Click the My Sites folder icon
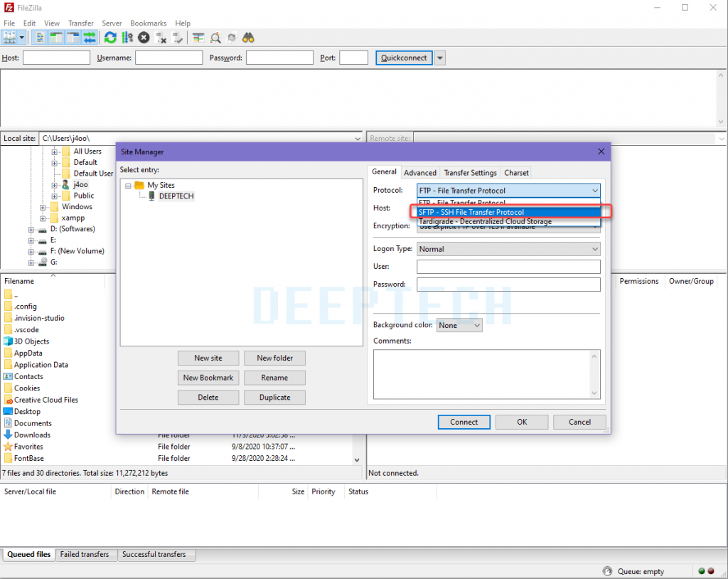Image resolution: width=728 pixels, height=579 pixels. (139, 185)
